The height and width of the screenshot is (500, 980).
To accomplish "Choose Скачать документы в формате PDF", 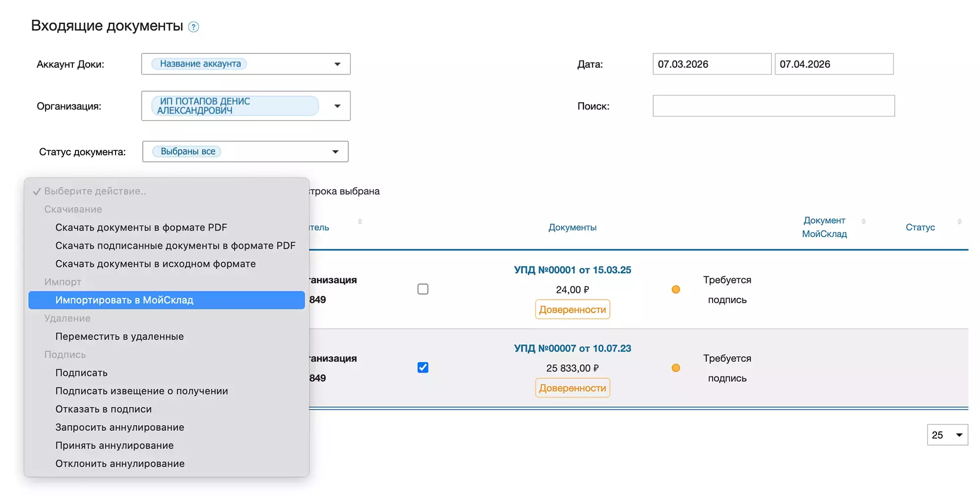I will 141,227.
